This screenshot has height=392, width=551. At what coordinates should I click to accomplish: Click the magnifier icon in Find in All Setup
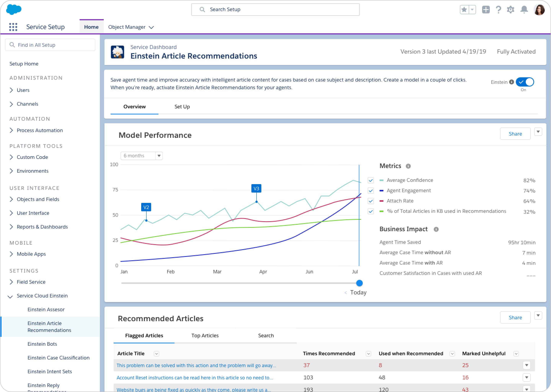tap(12, 45)
